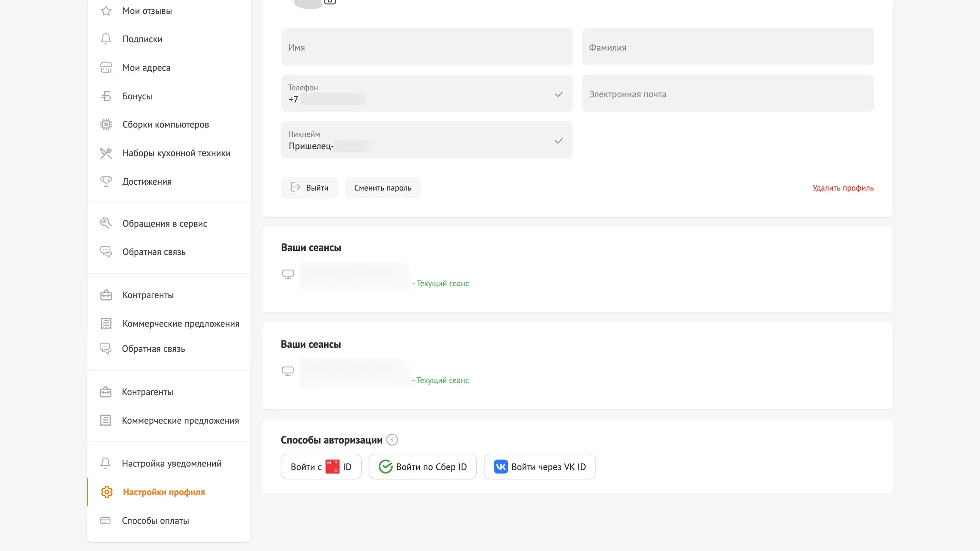Click the camera icon on avatar
The image size is (980, 551).
pyautogui.click(x=330, y=1)
